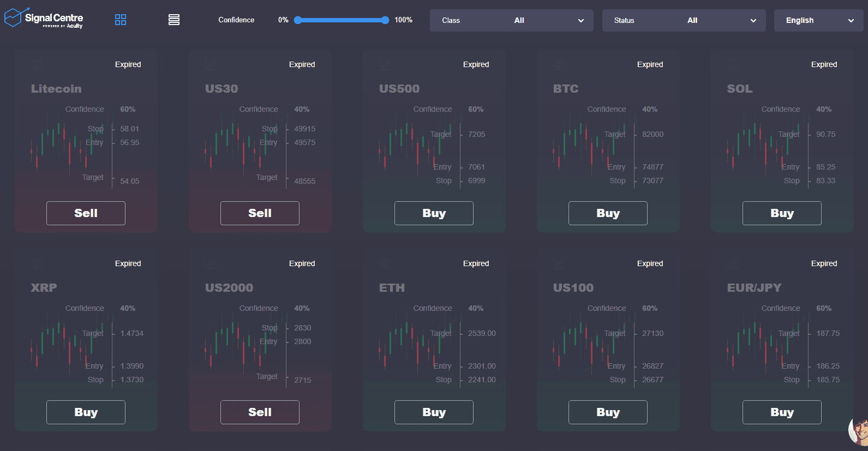
Task: Open the Status filter dropdown
Action: (684, 21)
